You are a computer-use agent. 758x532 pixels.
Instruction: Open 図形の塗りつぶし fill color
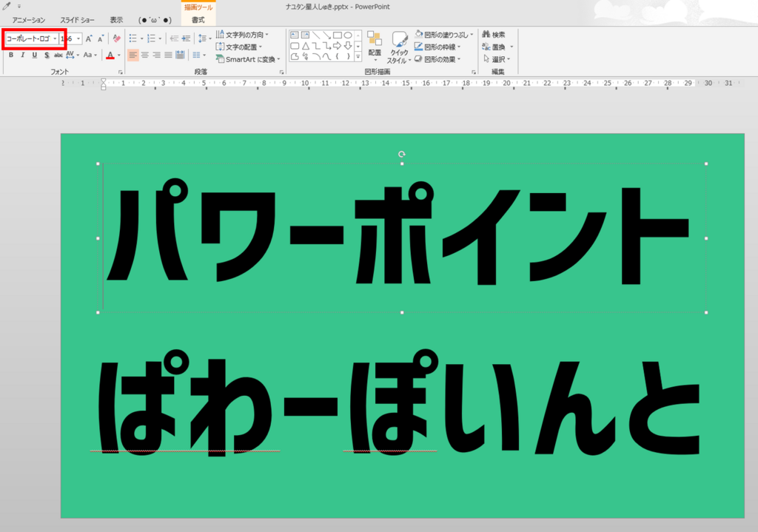444,34
